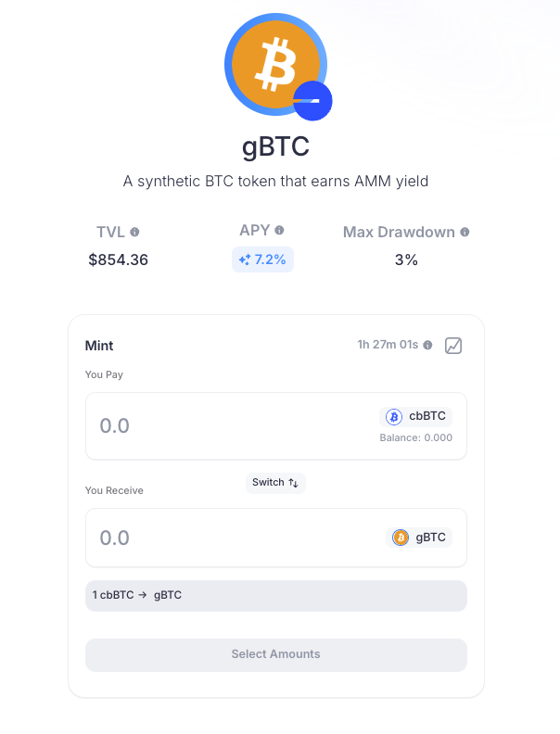
Task: Toggle Switch to swap pay and receive
Action: (x=275, y=483)
